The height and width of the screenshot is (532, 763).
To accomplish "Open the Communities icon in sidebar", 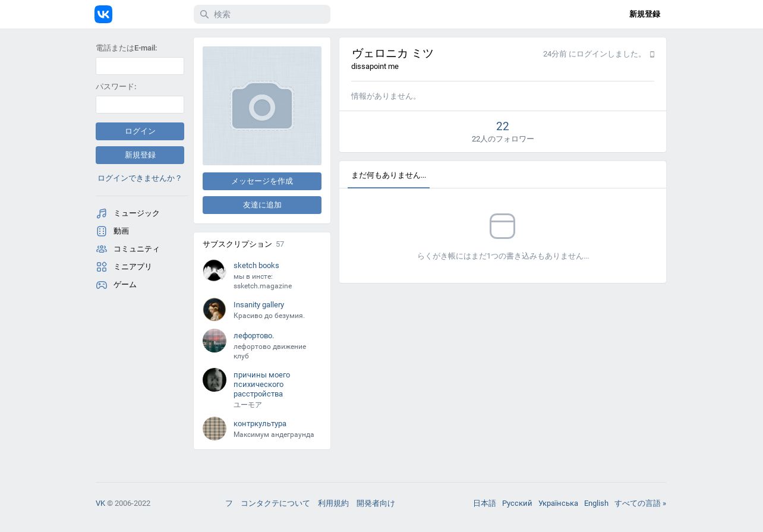I will [102, 249].
